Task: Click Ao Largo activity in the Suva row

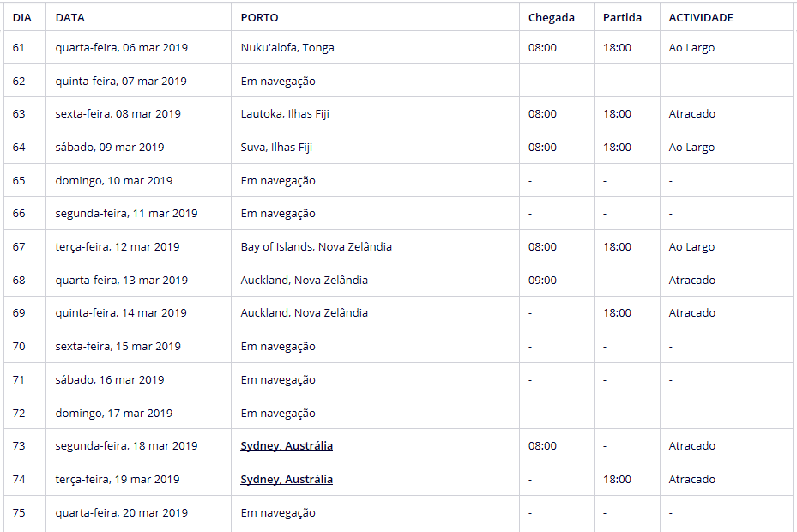Action: (x=691, y=148)
